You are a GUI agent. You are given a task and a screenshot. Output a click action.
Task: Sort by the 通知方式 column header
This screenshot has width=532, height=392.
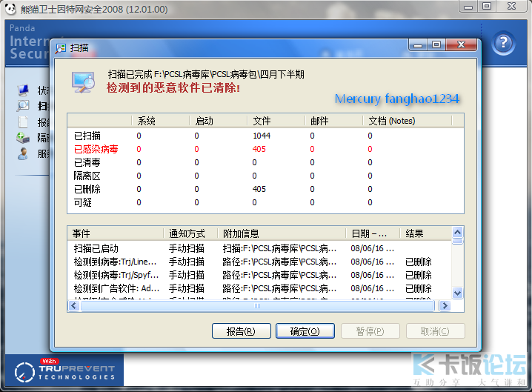point(190,233)
